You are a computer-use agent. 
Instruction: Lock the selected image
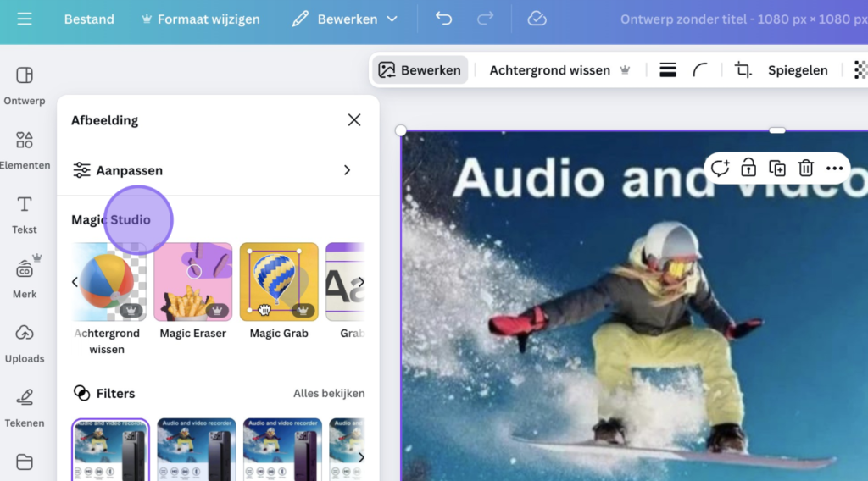click(x=748, y=168)
